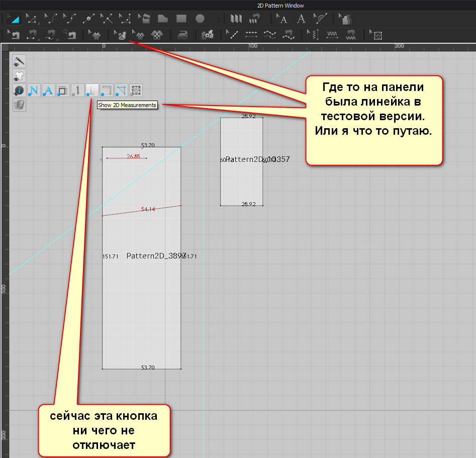
Task: Toggle pattern annotation display (A icon)
Action: tap(48, 90)
